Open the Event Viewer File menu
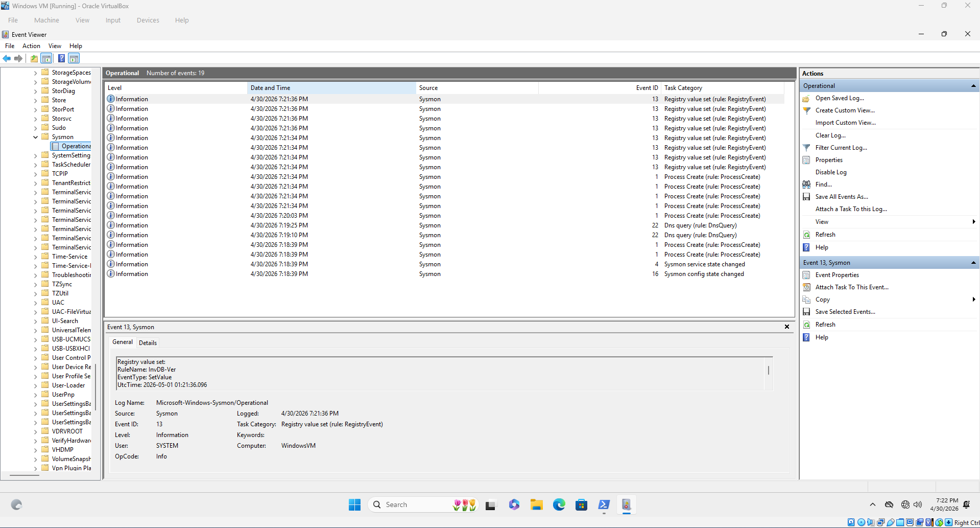The width and height of the screenshot is (980, 528). click(10, 46)
